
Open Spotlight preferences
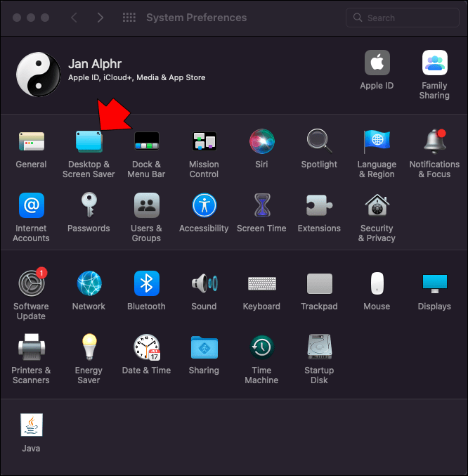point(320,141)
